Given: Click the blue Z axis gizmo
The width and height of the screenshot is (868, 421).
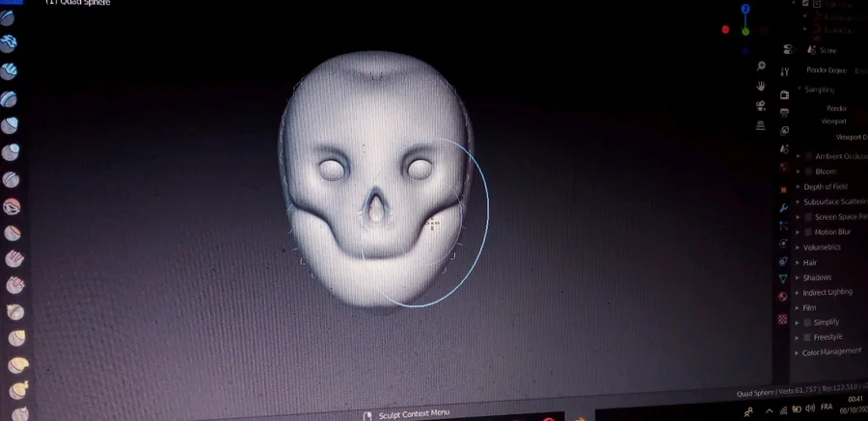Looking at the screenshot, I should (x=746, y=9).
